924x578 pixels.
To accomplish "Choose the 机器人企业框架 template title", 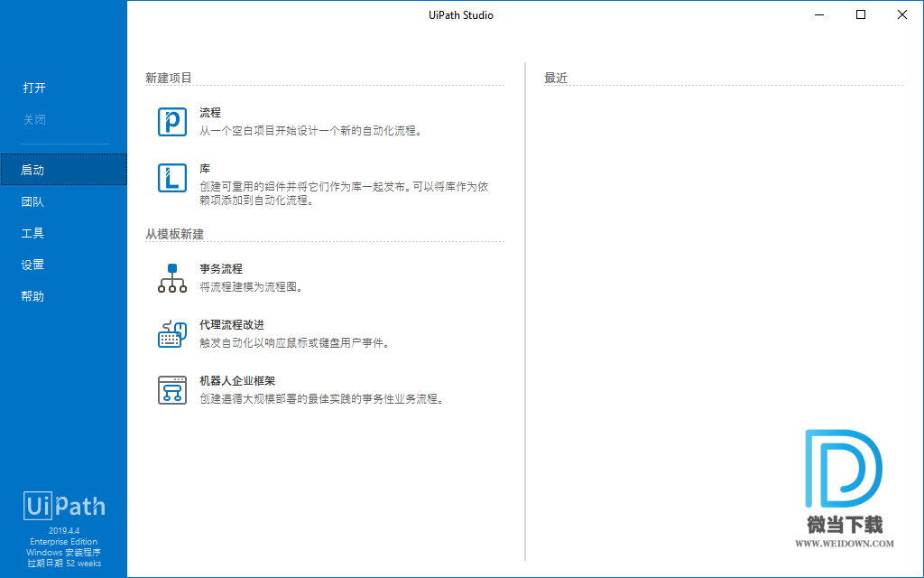I will coord(237,381).
